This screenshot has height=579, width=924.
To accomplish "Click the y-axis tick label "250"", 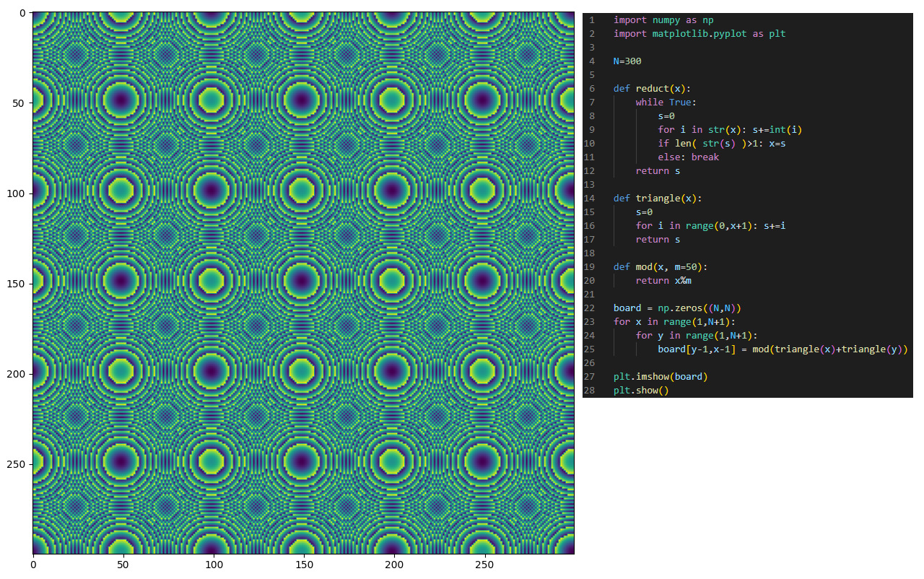I will (17, 464).
